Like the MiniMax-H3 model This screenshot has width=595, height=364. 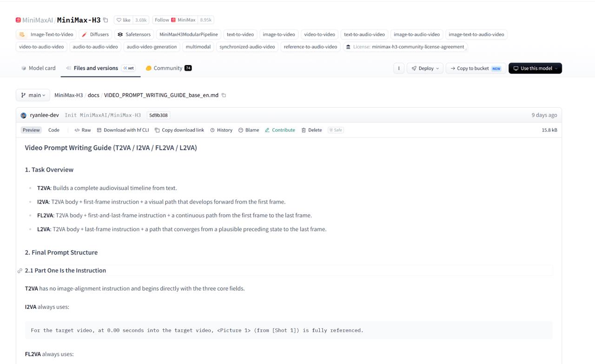124,20
